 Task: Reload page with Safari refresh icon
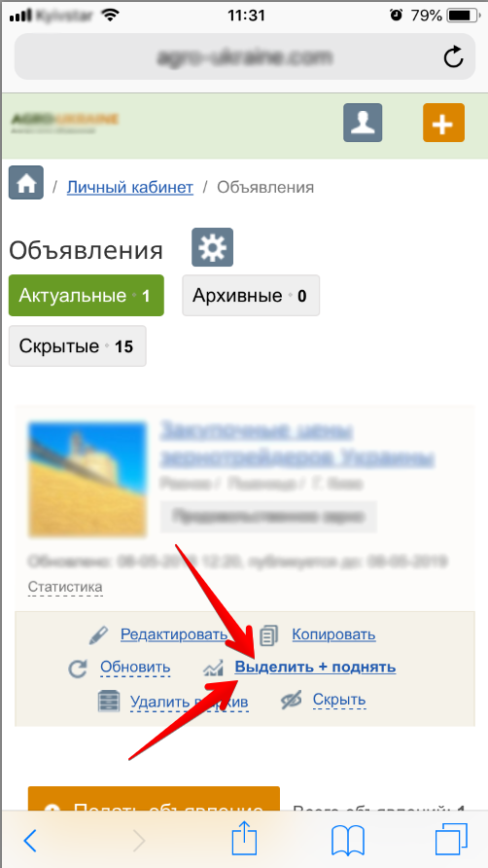click(454, 57)
